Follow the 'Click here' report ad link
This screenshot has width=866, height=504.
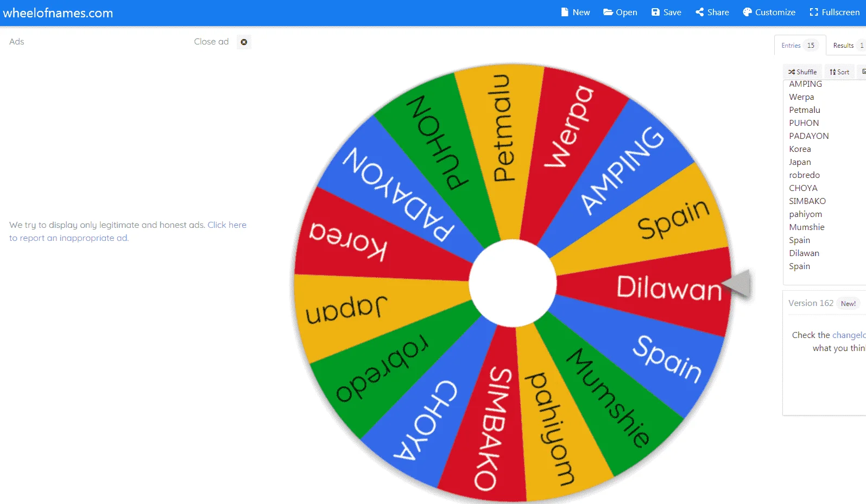[227, 225]
